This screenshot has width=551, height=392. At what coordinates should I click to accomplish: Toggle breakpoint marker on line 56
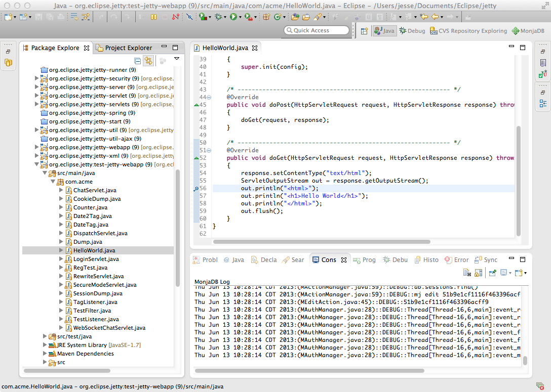pos(196,189)
